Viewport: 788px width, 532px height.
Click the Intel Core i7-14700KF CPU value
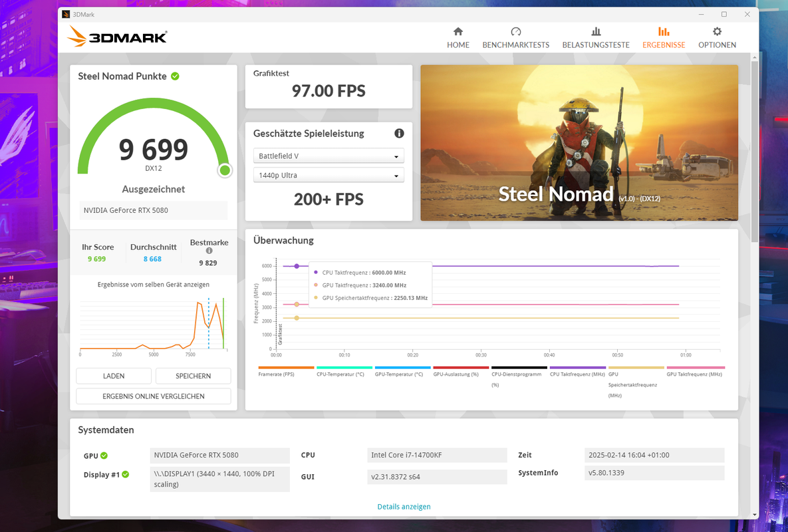point(437,455)
